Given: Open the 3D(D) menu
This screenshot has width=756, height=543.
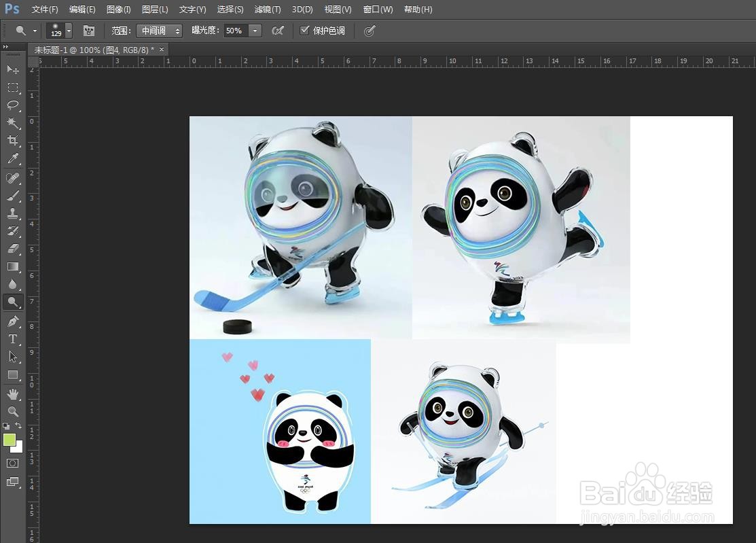Looking at the screenshot, I should pyautogui.click(x=302, y=9).
